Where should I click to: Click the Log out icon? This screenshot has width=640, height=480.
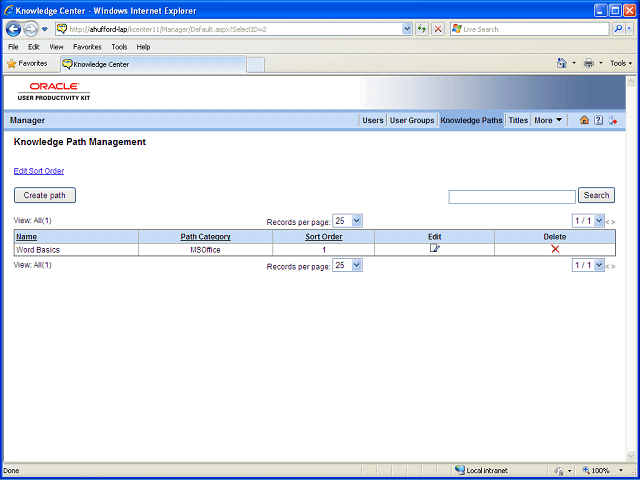[x=613, y=120]
